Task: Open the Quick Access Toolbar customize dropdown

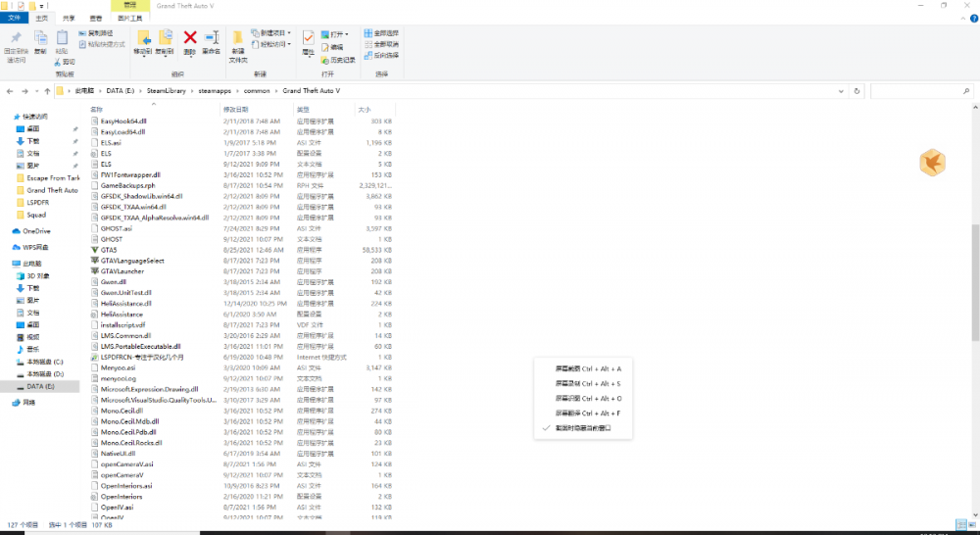Action: (41, 6)
